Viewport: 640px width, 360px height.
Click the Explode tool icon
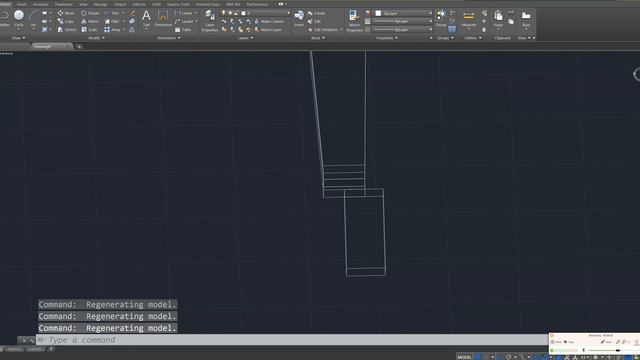(x=132, y=21)
